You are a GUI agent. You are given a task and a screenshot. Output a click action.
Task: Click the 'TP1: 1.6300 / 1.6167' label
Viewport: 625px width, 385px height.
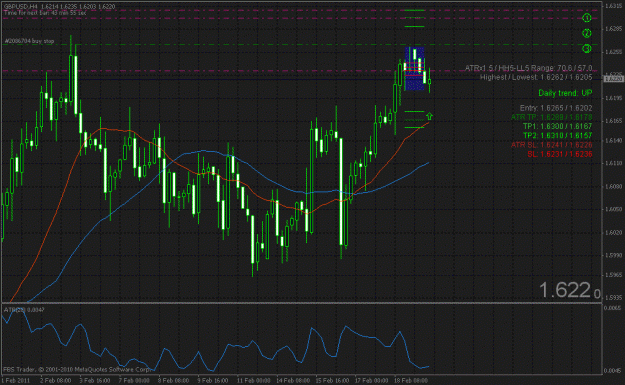coord(558,126)
